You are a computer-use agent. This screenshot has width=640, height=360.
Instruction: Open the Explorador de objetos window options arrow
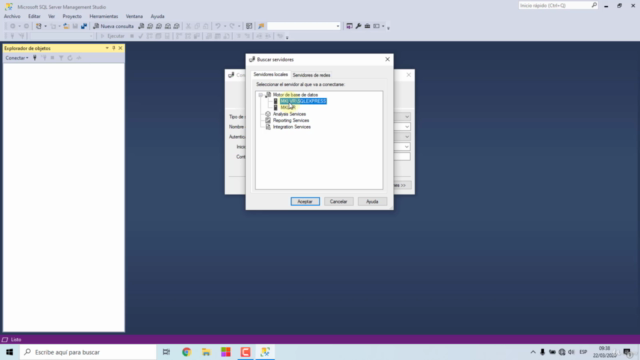107,48
